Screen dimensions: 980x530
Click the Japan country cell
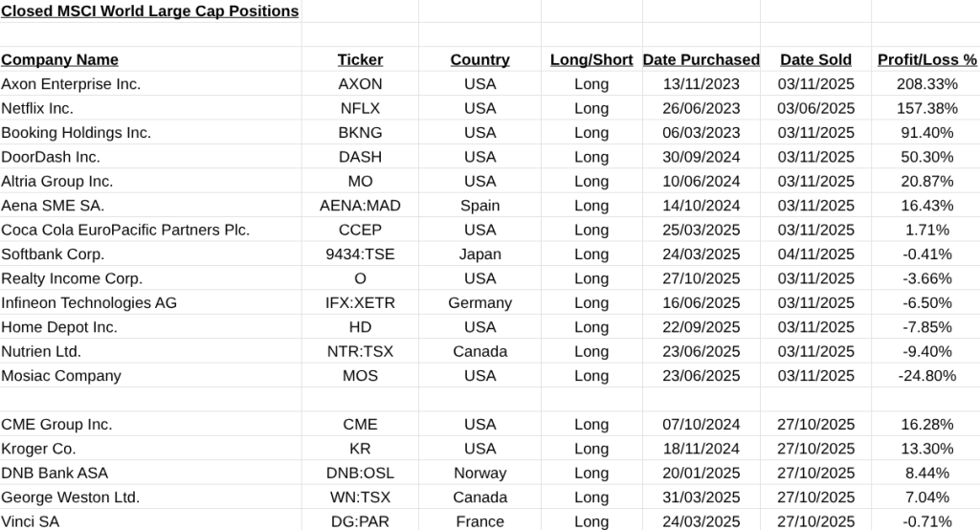click(479, 254)
